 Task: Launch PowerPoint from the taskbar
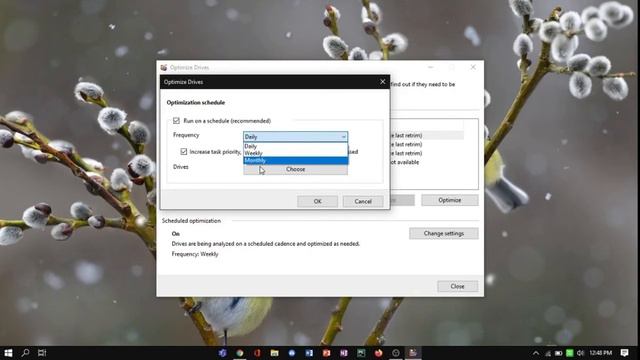coord(327,353)
